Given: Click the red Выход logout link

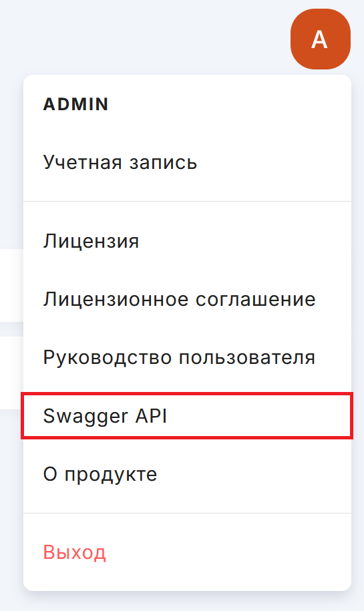Looking at the screenshot, I should pos(187,552).
